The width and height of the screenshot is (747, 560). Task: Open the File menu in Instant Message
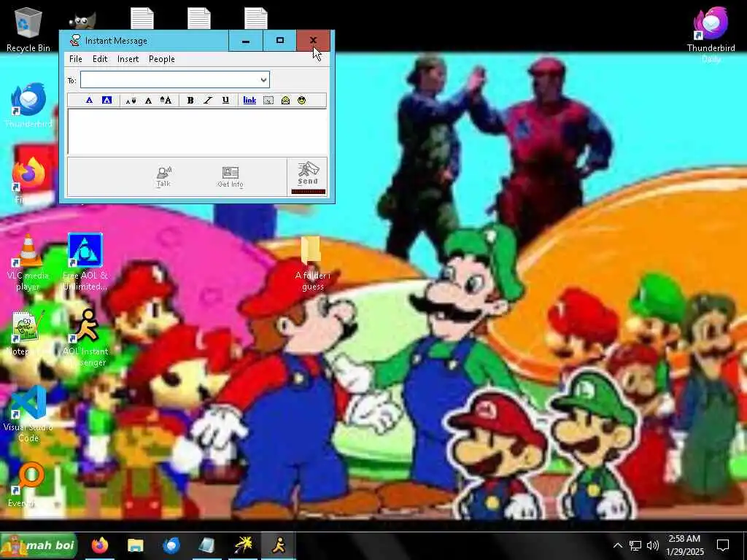click(76, 59)
